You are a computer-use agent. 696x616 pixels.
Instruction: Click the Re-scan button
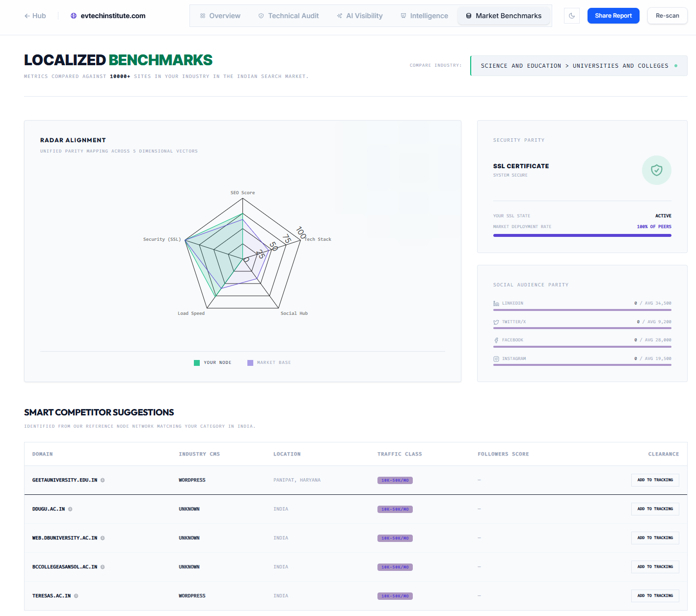point(667,16)
